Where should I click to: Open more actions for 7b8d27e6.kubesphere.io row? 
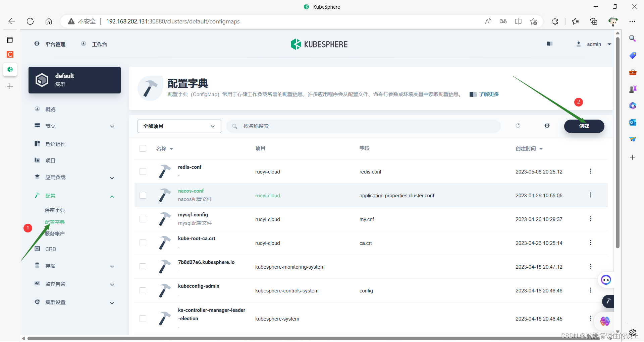(591, 266)
